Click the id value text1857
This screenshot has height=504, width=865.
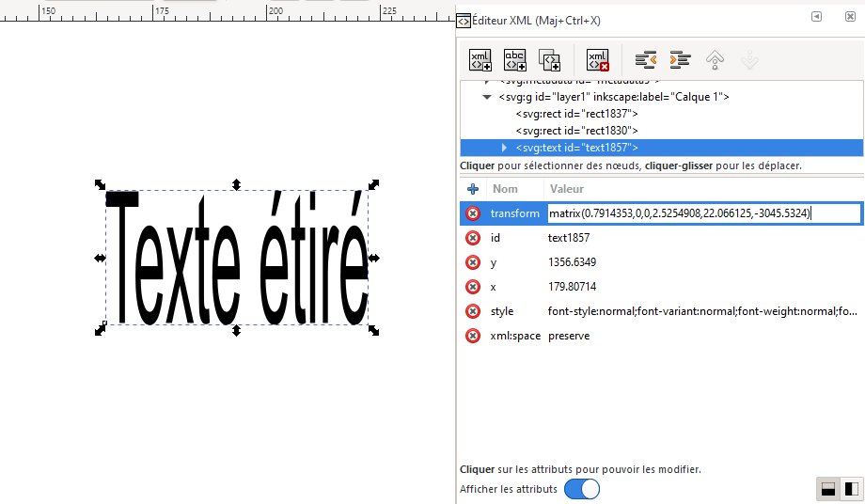[x=568, y=238]
